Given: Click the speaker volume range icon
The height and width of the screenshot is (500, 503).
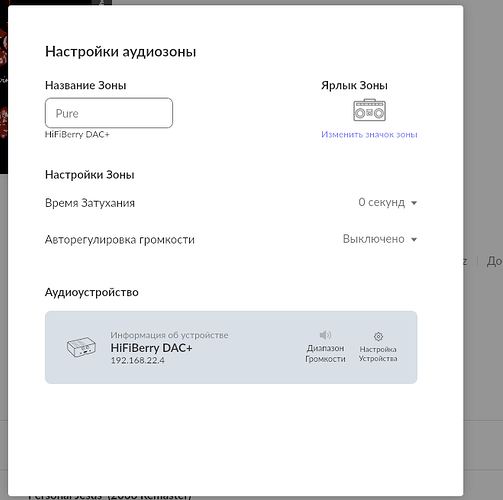Looking at the screenshot, I should [x=325, y=335].
